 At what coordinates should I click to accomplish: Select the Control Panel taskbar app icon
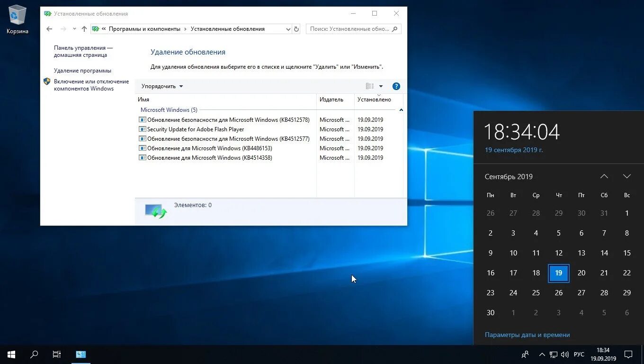pos(81,355)
